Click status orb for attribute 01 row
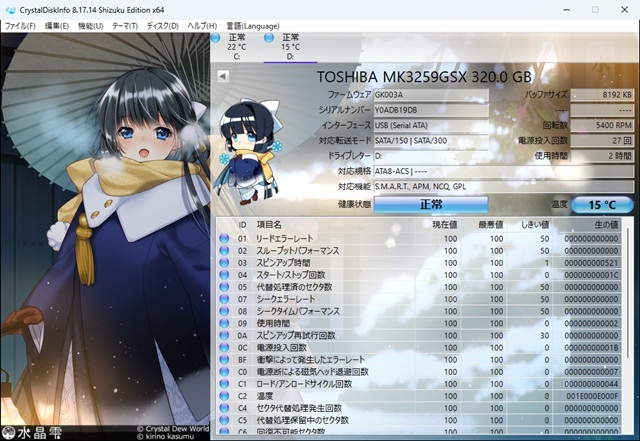This screenshot has width=640, height=441. 225,238
